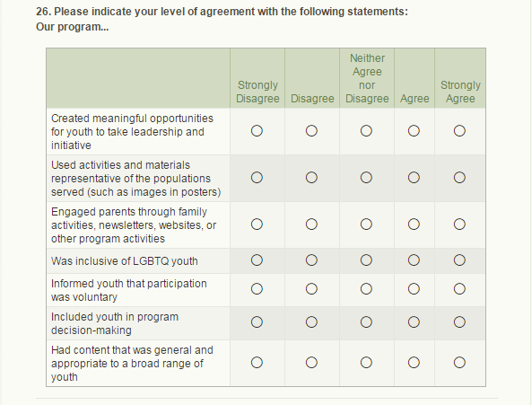Select Strongly Agree for representative activities and materials
The width and height of the screenshot is (532, 405).
coord(459,178)
